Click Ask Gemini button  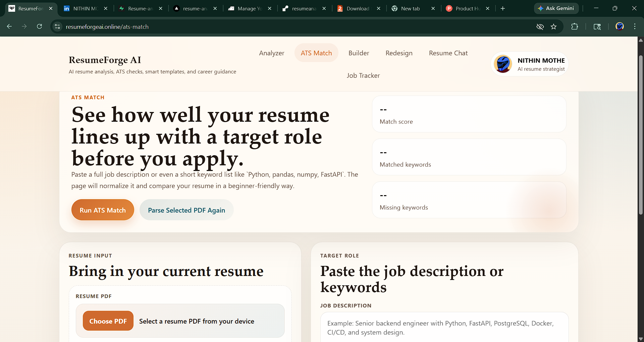pyautogui.click(x=556, y=8)
